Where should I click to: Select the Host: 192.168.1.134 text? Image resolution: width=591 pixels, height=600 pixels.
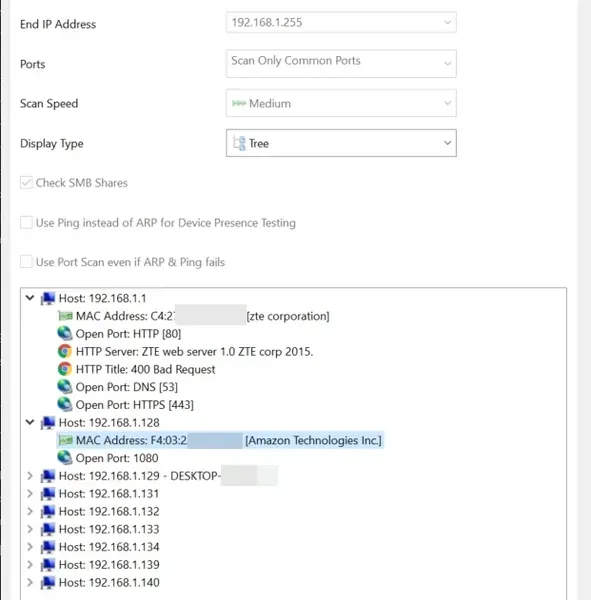pos(109,547)
